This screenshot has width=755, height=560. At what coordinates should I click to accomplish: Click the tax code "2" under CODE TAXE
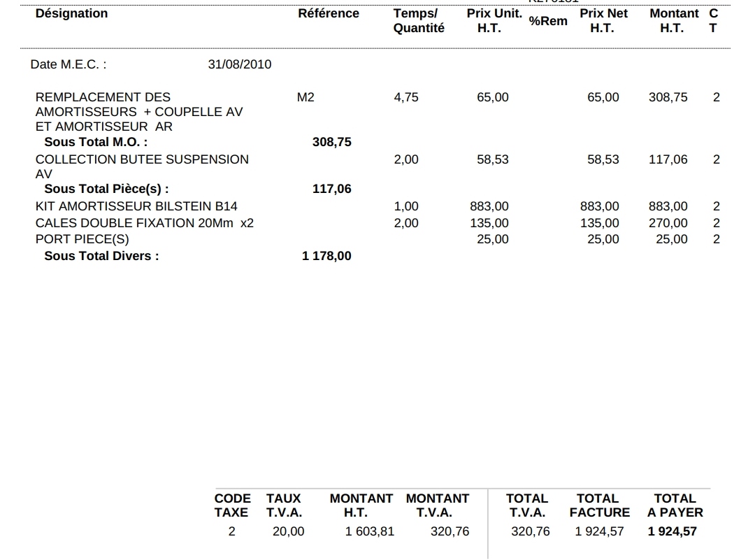(231, 531)
